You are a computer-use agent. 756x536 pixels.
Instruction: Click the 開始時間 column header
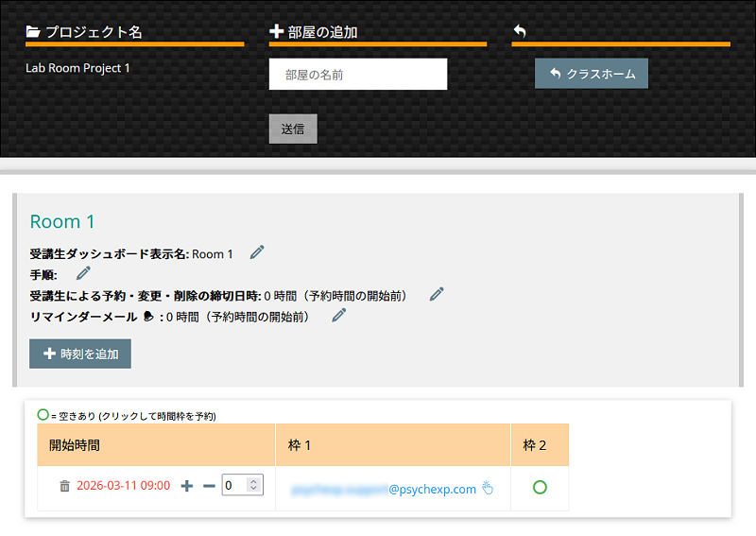pyautogui.click(x=75, y=444)
